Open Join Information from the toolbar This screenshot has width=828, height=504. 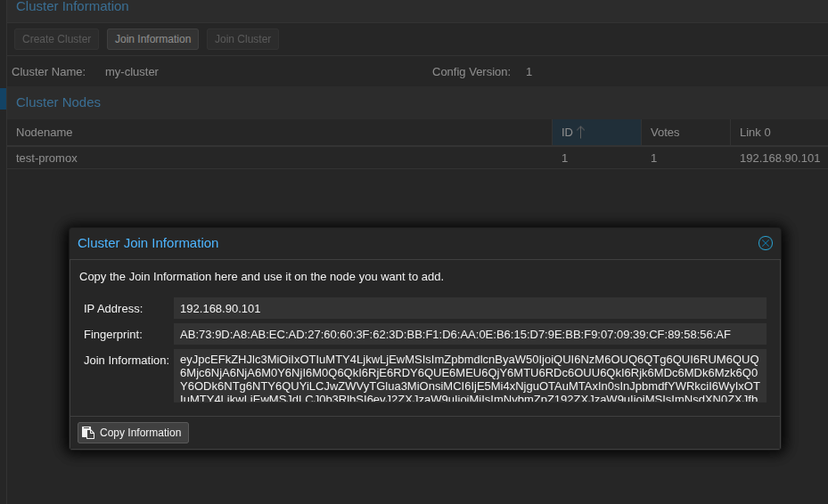[x=152, y=39]
